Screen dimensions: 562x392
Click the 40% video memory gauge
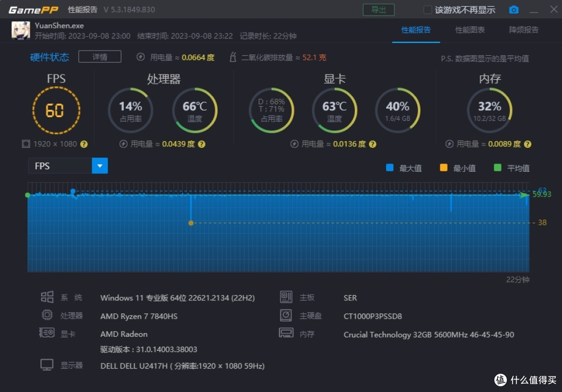click(x=398, y=110)
